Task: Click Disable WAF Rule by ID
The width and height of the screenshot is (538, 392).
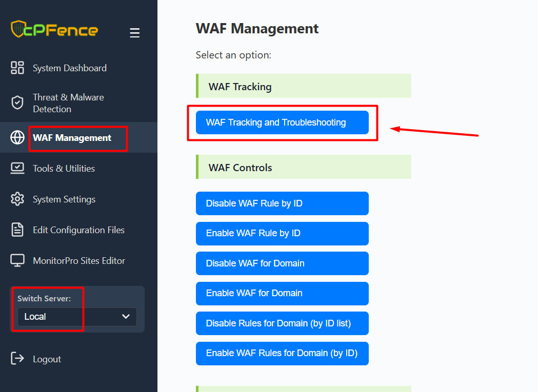Action: pyautogui.click(x=282, y=203)
